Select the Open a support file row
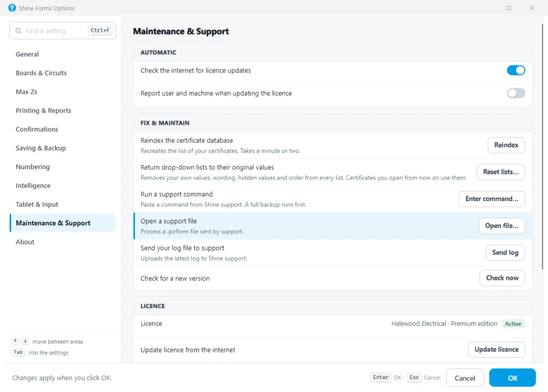Viewport: 548px width, 392px height. click(x=333, y=226)
